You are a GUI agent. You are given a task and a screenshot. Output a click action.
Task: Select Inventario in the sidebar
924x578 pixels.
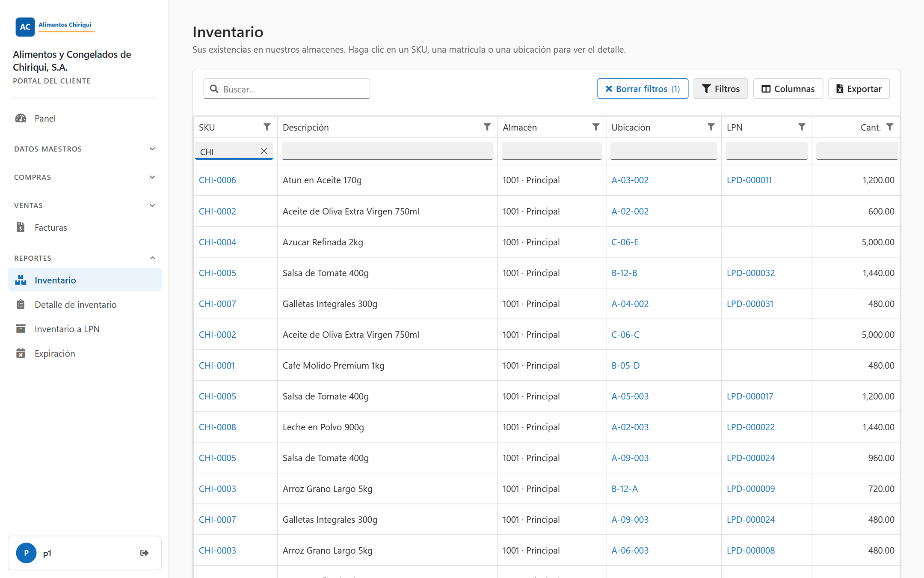pyautogui.click(x=85, y=280)
